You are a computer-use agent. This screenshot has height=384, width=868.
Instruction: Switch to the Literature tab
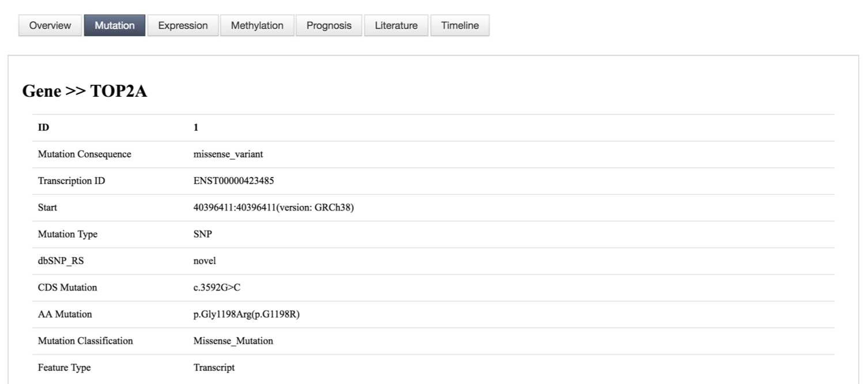tap(396, 25)
